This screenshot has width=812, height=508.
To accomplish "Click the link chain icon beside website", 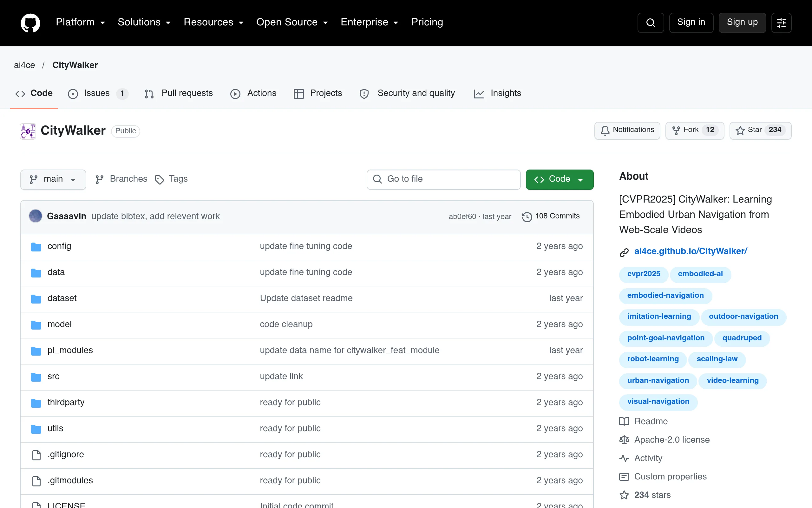I will point(624,252).
